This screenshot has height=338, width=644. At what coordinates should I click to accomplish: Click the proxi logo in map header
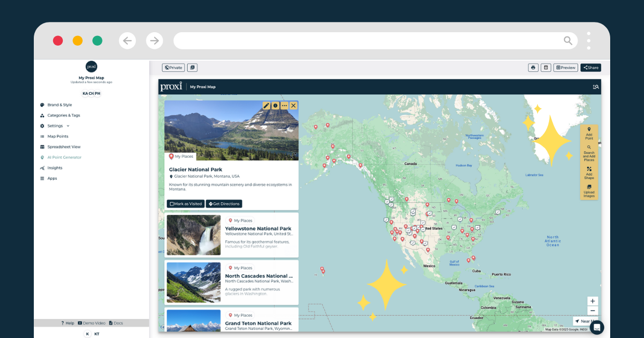tap(171, 86)
